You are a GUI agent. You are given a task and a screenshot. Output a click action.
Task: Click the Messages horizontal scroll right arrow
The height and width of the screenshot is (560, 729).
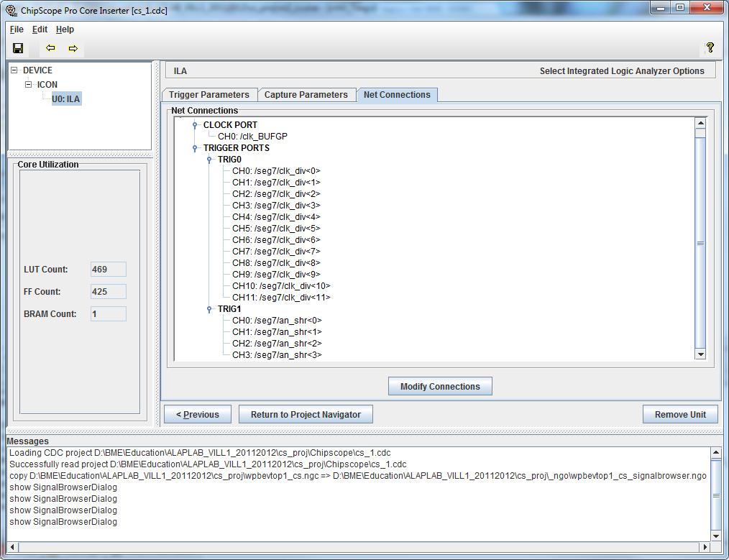pyautogui.click(x=705, y=547)
